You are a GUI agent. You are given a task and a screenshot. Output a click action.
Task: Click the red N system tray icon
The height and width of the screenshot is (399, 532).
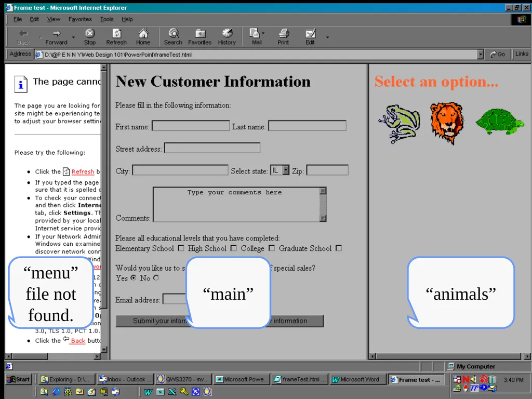[465, 379]
